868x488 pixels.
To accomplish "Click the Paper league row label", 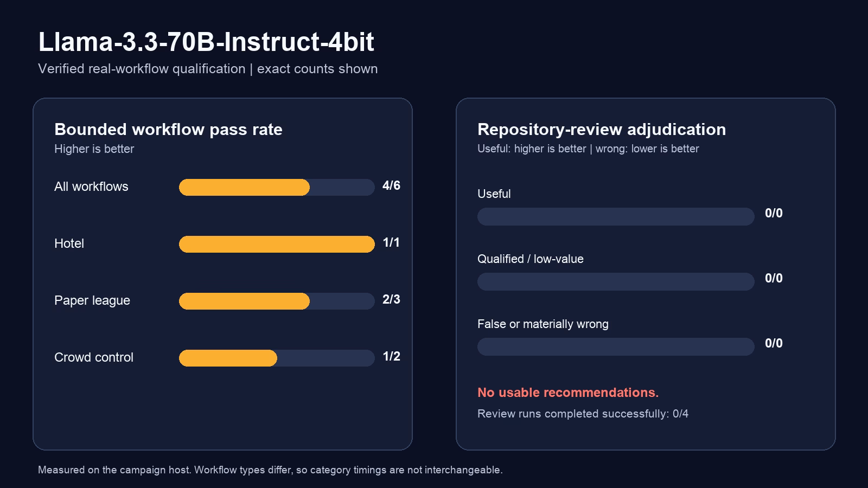I will point(92,300).
